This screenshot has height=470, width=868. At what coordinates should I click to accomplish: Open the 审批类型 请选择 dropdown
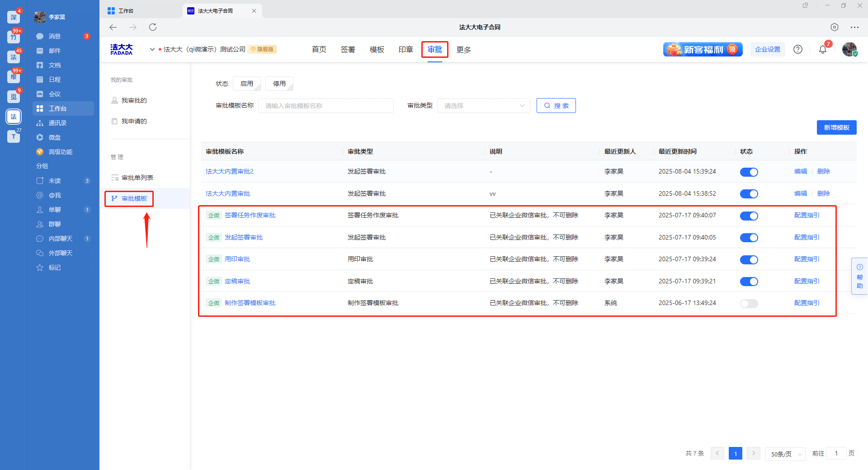point(483,106)
